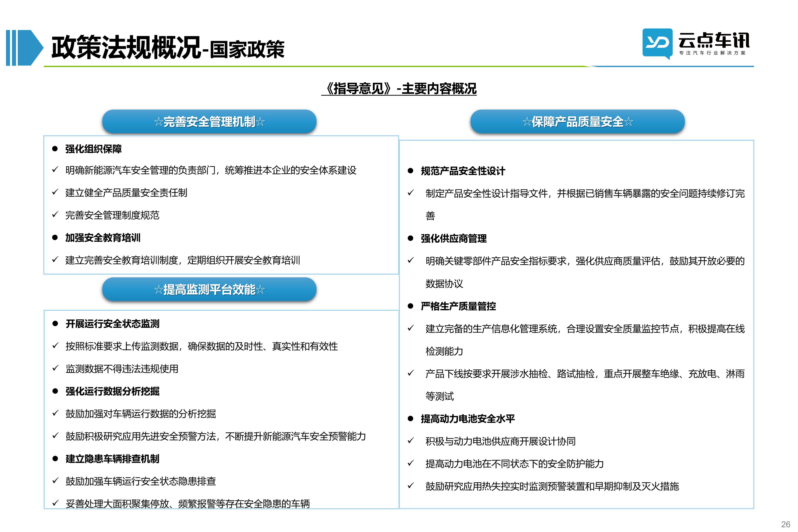Select the 保障产品质量安全 pill button
Image resolution: width=798 pixels, height=532 pixels.
point(577,122)
